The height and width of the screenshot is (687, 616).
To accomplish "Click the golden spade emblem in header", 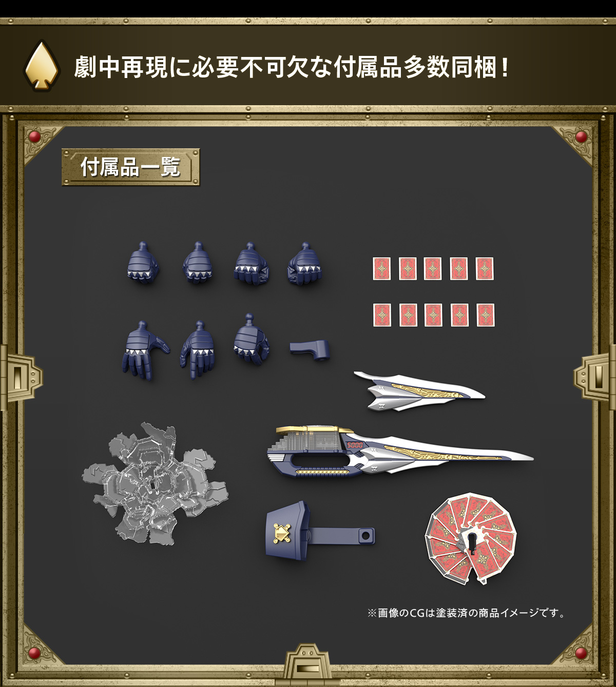I will click(42, 66).
